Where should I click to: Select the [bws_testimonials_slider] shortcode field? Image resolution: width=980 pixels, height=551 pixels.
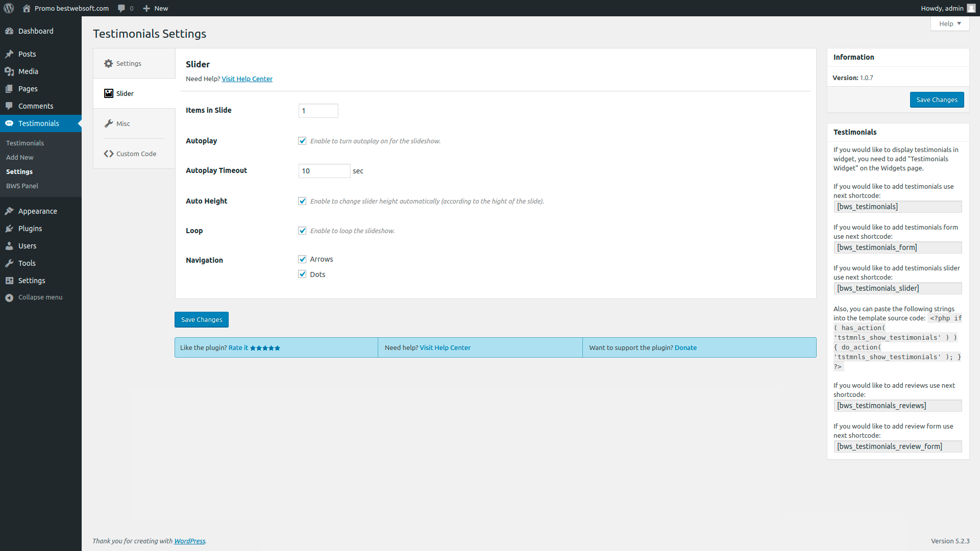point(898,288)
